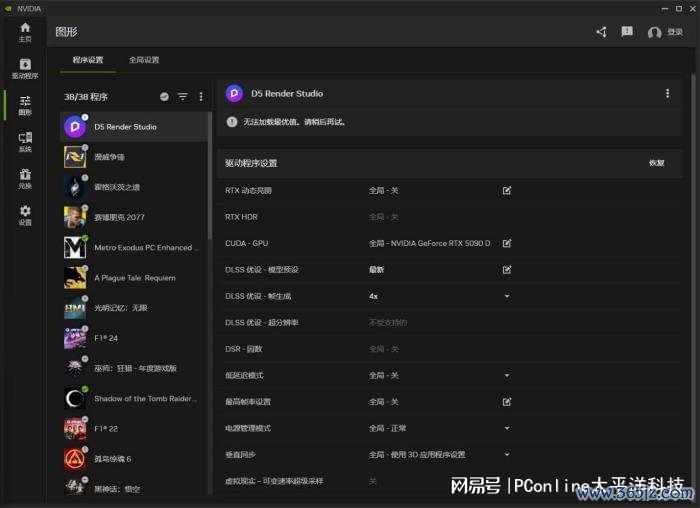Edit the CUDA - GPU setting
The height and width of the screenshot is (508, 700).
click(x=507, y=243)
